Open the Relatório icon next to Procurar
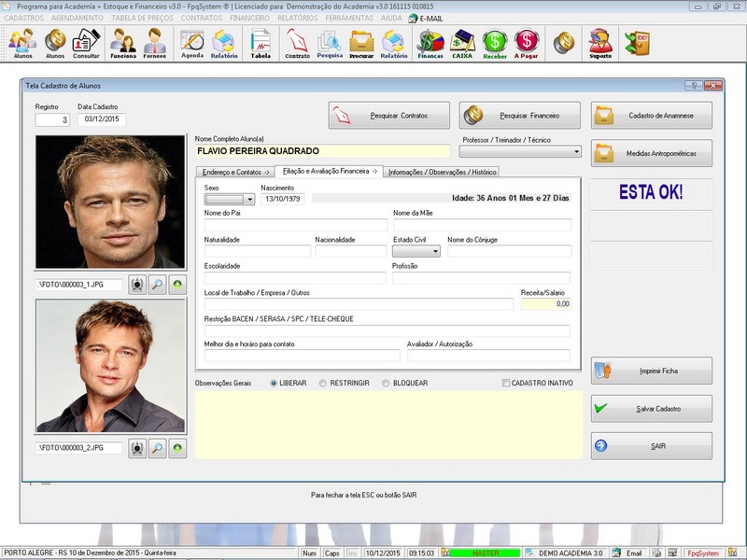 tap(393, 43)
